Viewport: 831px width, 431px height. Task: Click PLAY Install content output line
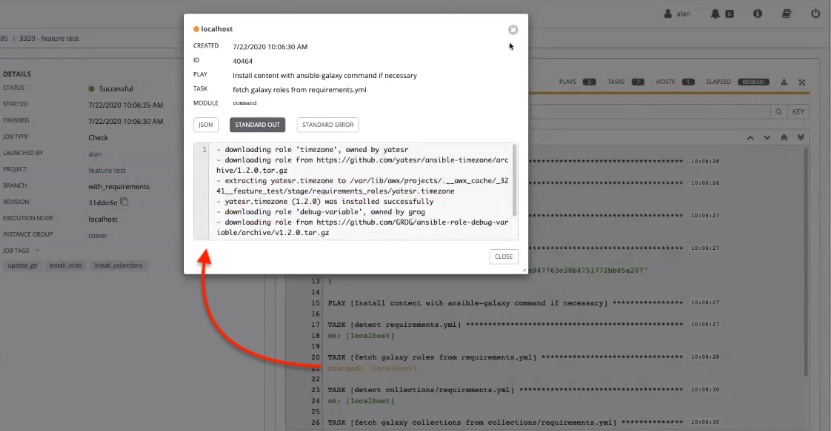(x=505, y=303)
